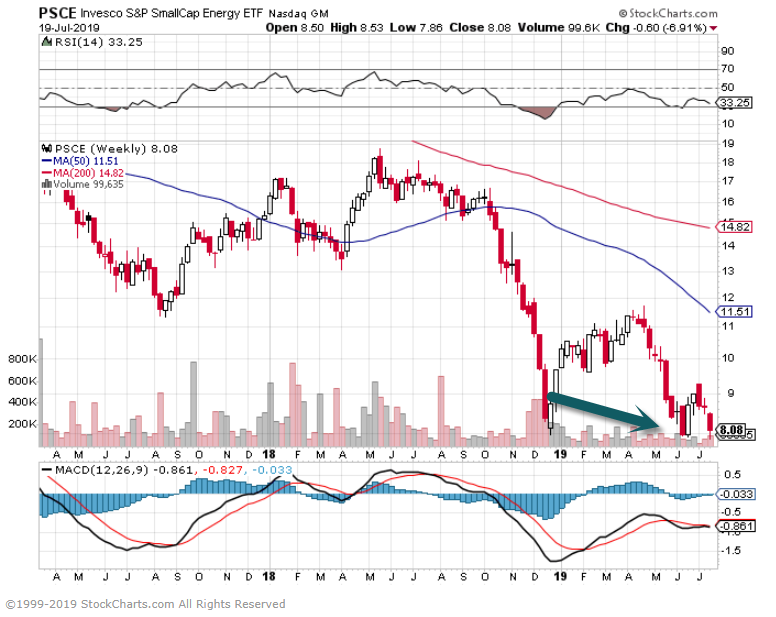
Task: Click the 10 price axis label
Action: pos(728,358)
